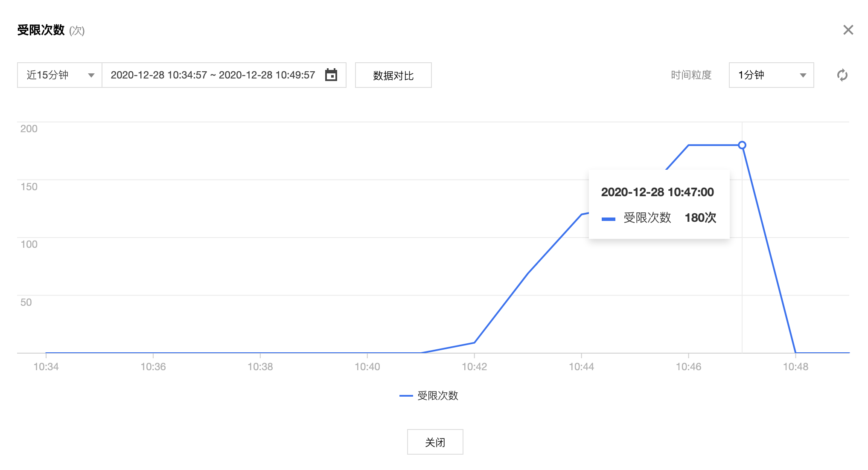Open the 1分钟 granularity dropdown
The image size is (868, 470).
coord(771,75)
